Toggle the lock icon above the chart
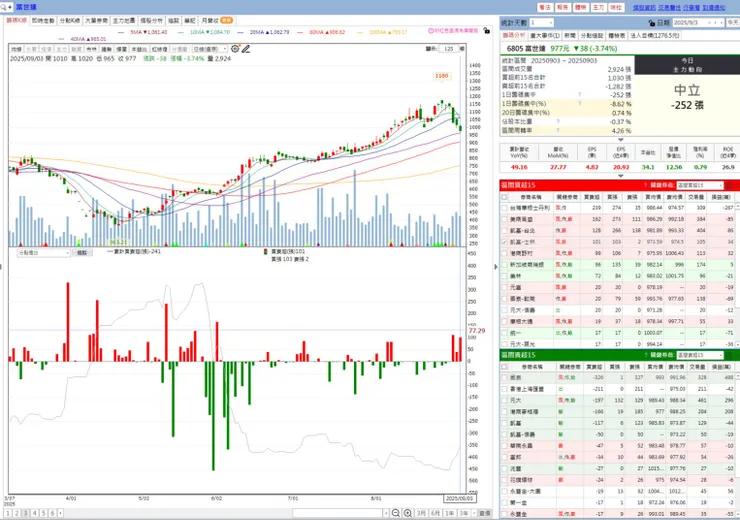The width and height of the screenshot is (740, 520). coord(487,30)
